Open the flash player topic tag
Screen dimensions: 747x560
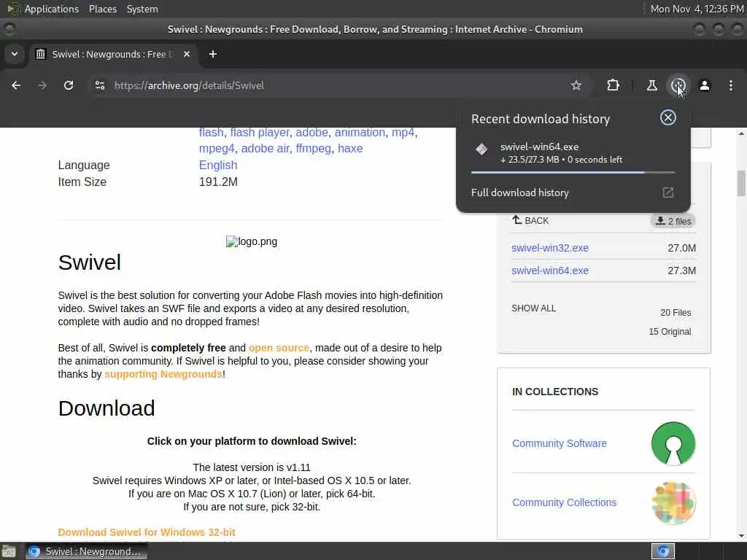click(260, 133)
